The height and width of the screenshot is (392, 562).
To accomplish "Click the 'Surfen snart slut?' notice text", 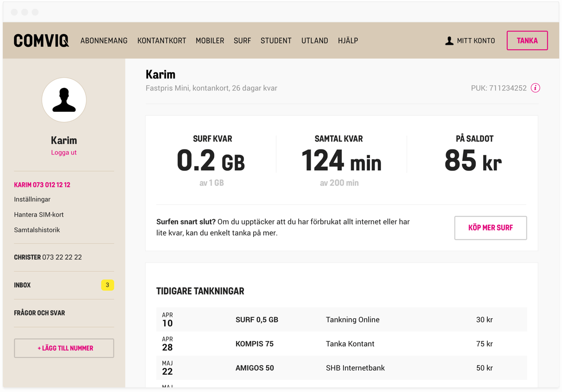I will tap(283, 227).
